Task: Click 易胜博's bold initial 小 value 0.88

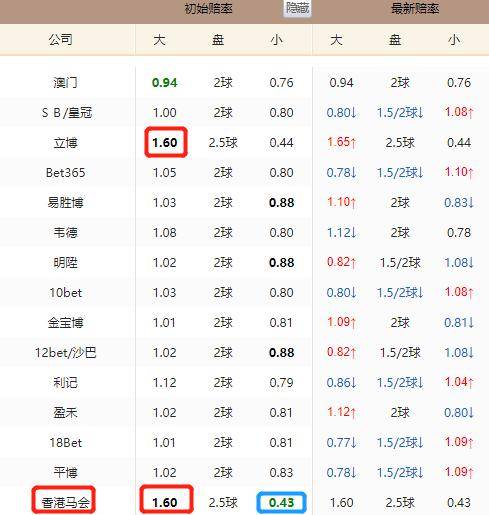Action: [x=282, y=203]
